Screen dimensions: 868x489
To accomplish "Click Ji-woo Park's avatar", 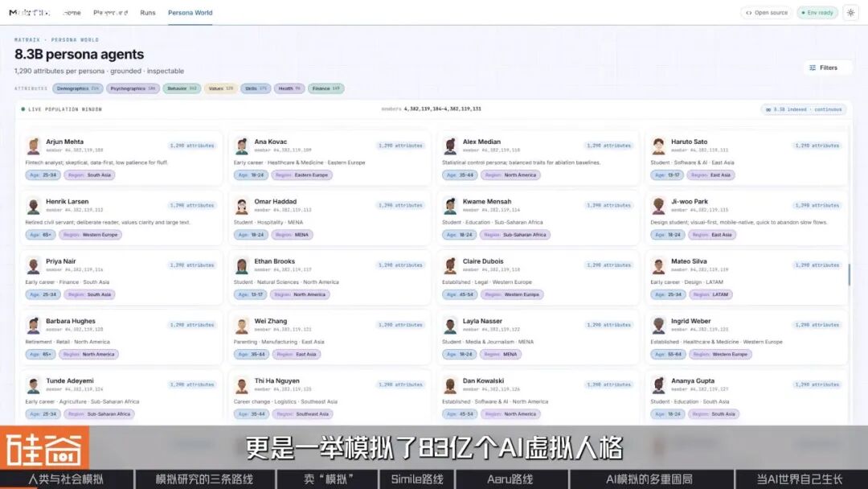I will (x=659, y=206).
